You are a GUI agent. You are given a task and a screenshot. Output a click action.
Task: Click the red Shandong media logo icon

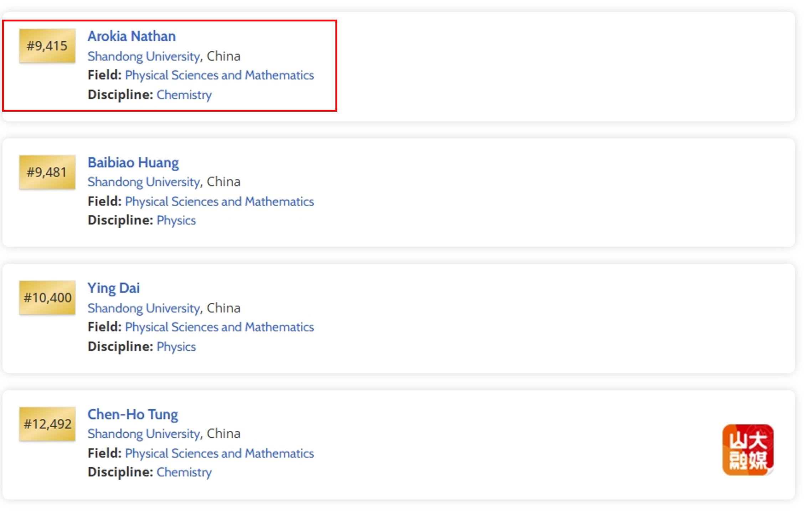pos(747,450)
